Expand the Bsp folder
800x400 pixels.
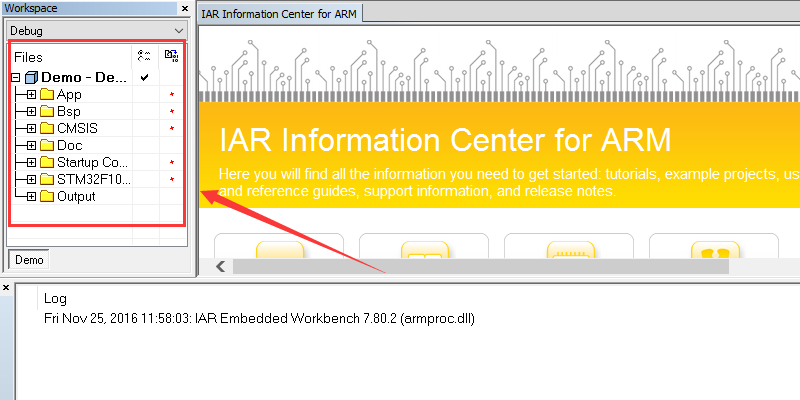coord(32,112)
